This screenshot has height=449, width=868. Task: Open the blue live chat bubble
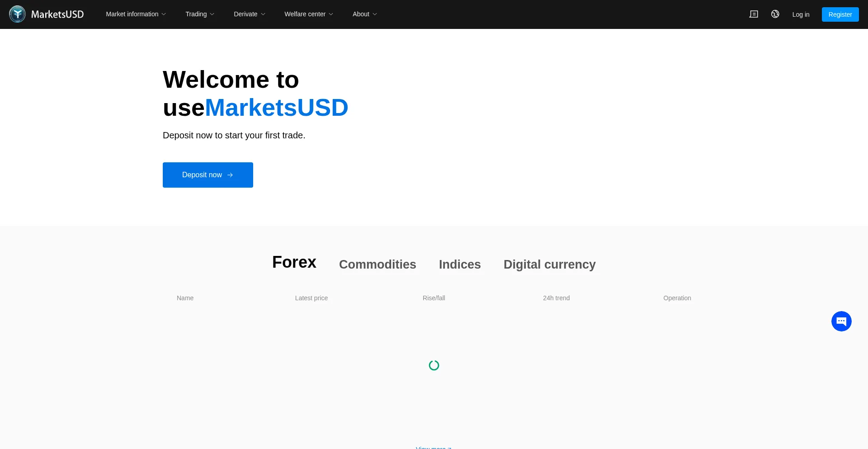841,321
